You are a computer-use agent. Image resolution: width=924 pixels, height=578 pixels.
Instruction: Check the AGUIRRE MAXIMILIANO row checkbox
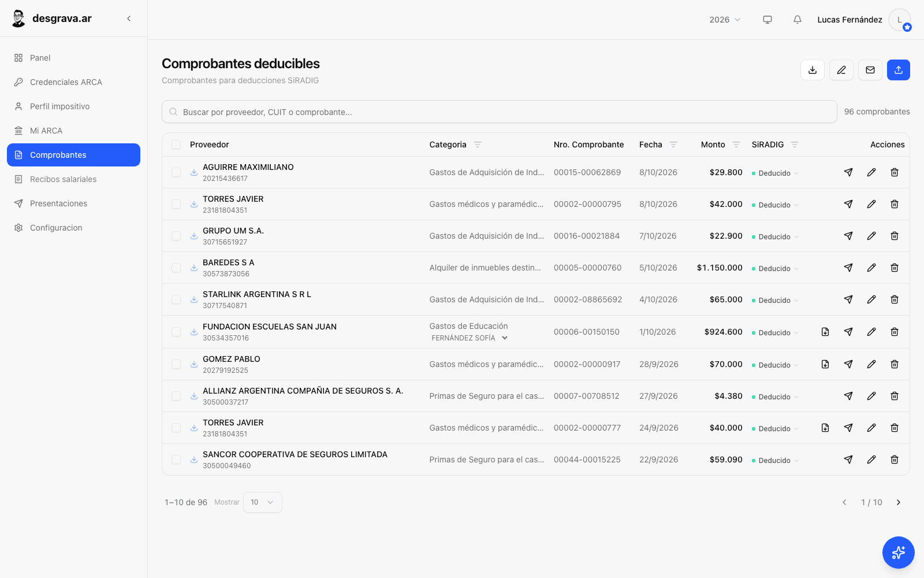tap(176, 172)
